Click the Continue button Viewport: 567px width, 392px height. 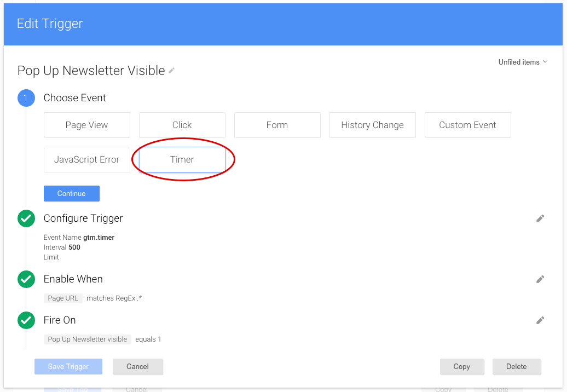[x=72, y=193]
